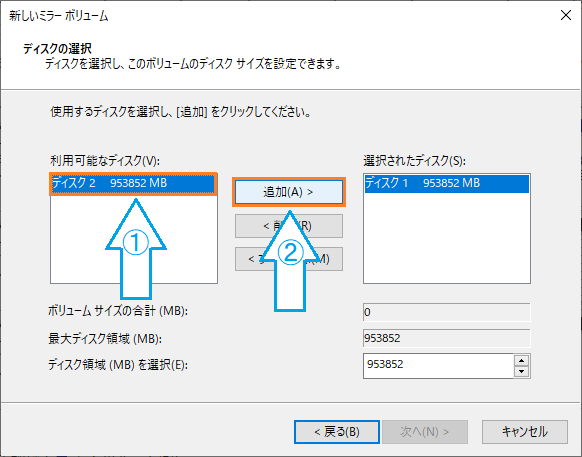
Task: Click the disk space (MB) input field
Action: [x=439, y=366]
